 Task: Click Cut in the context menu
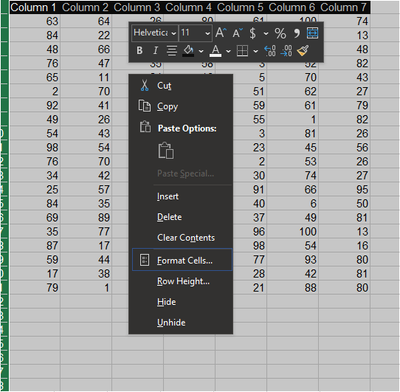181,86
